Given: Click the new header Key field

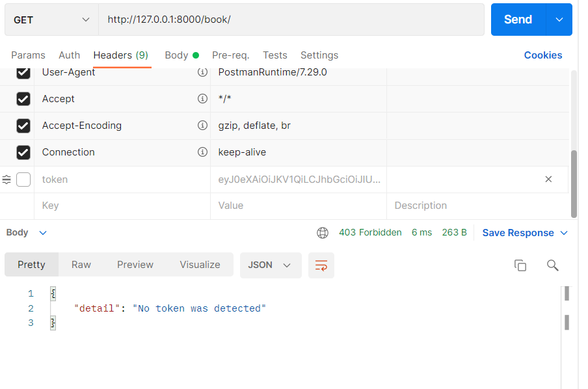Looking at the screenshot, I should tap(122, 206).
